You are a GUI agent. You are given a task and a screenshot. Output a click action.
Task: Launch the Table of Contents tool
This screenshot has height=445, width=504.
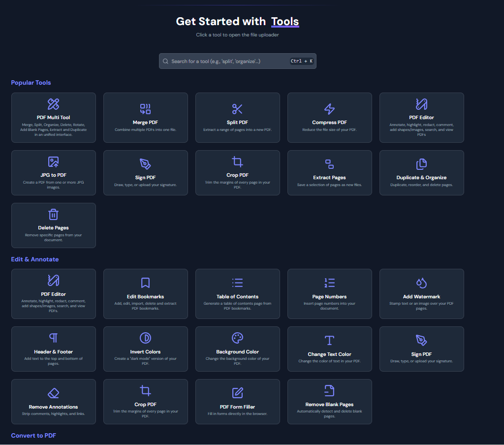[237, 294]
